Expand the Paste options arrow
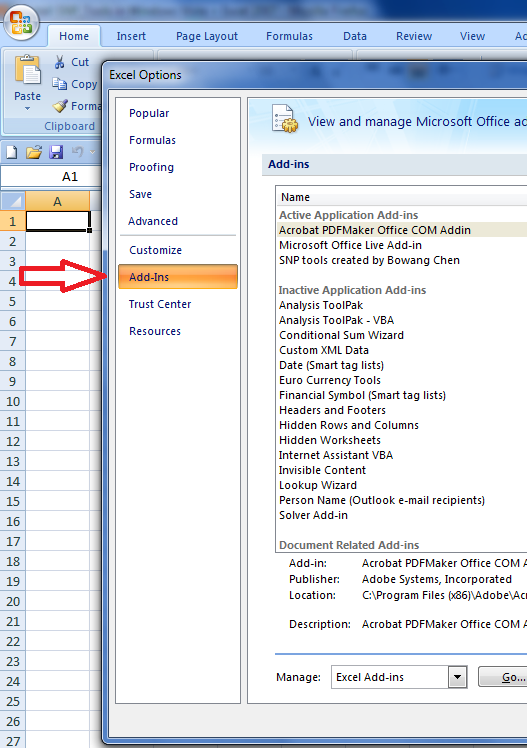This screenshot has height=748, width=527. point(28,109)
